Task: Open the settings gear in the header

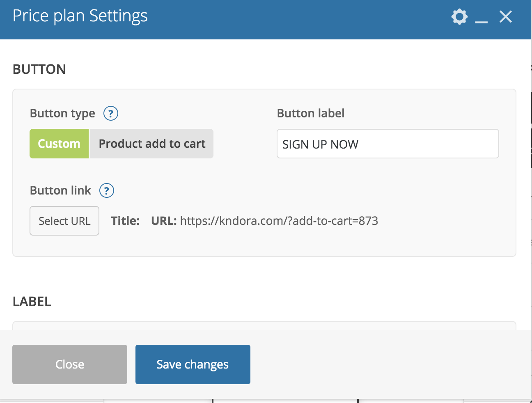Action: pyautogui.click(x=459, y=17)
